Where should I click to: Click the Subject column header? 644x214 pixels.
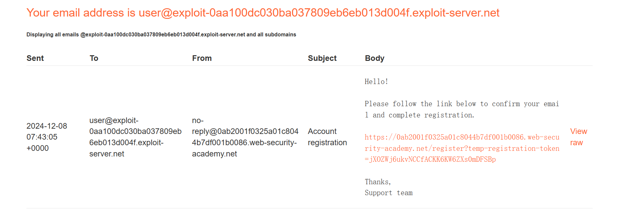322,58
